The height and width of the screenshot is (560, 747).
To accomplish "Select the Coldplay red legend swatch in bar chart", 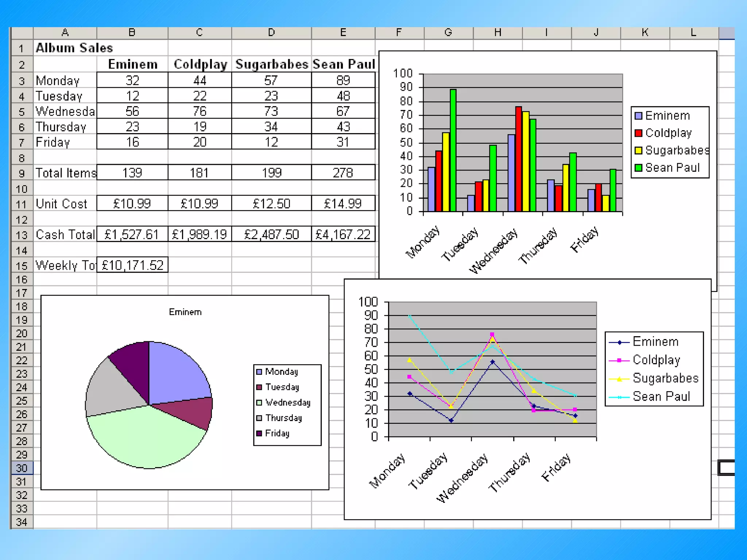I will coord(638,133).
